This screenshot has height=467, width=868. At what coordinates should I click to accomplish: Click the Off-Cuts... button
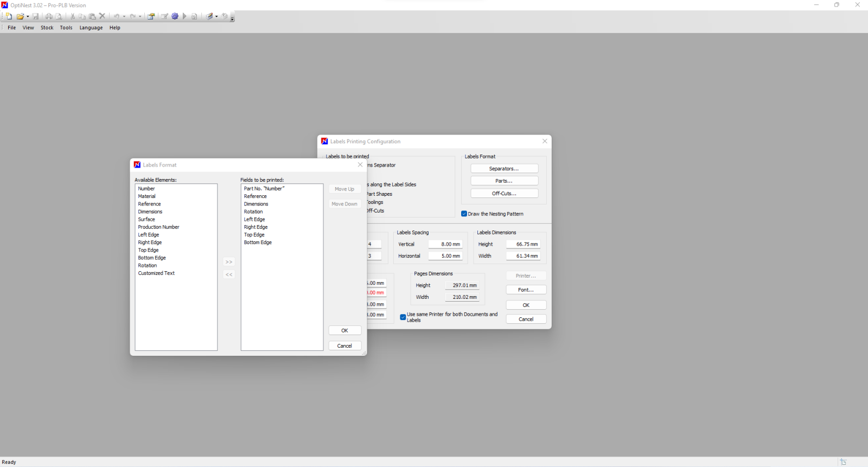coord(504,194)
